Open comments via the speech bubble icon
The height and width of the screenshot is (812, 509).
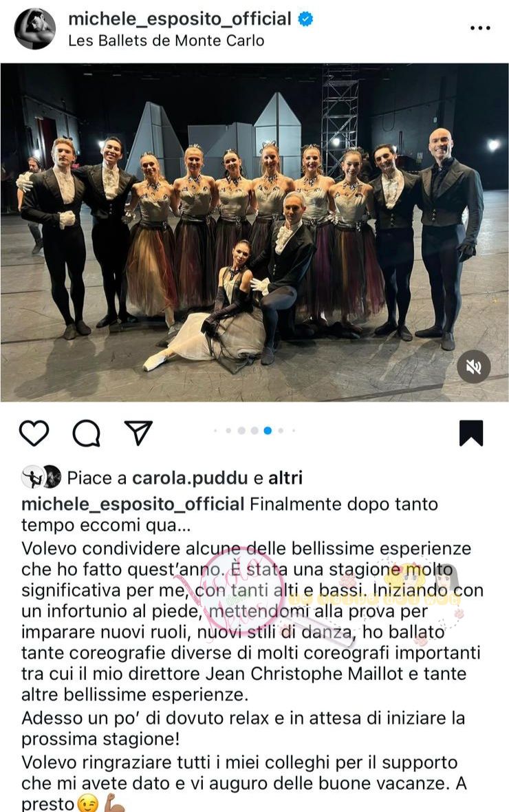pyautogui.click(x=87, y=433)
